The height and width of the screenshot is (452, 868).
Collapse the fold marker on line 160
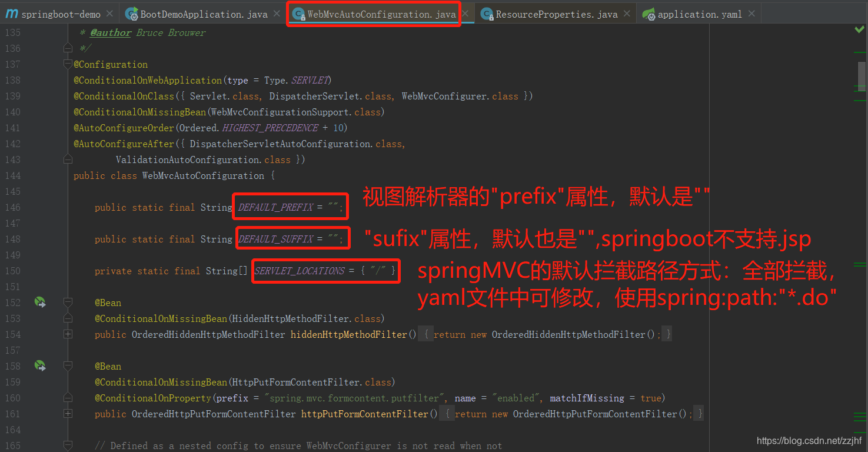68,398
